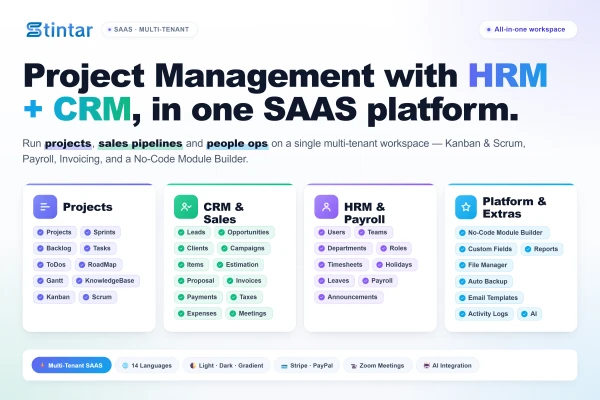Select the AI Integration pill
This screenshot has width=600, height=400.
[x=448, y=365]
